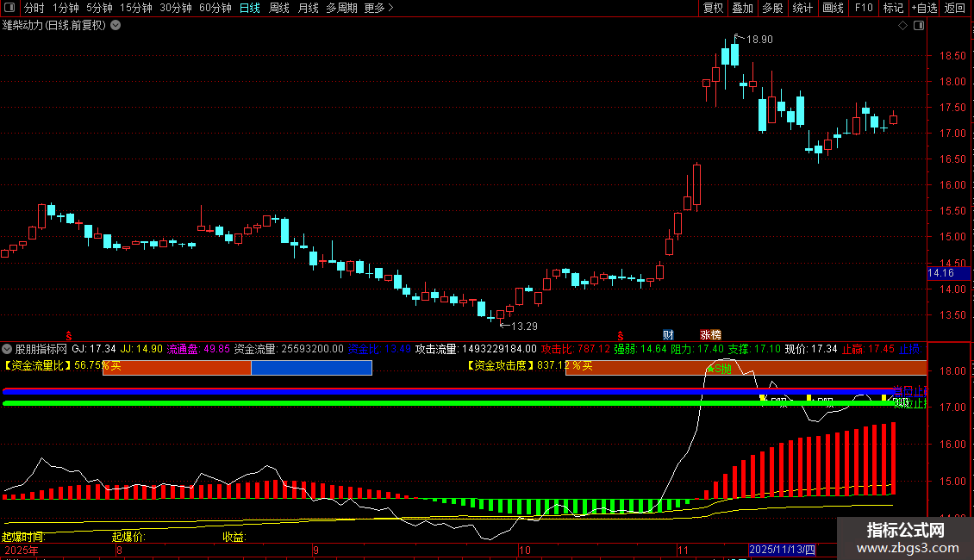Click the month 11 timeline label

(x=683, y=550)
